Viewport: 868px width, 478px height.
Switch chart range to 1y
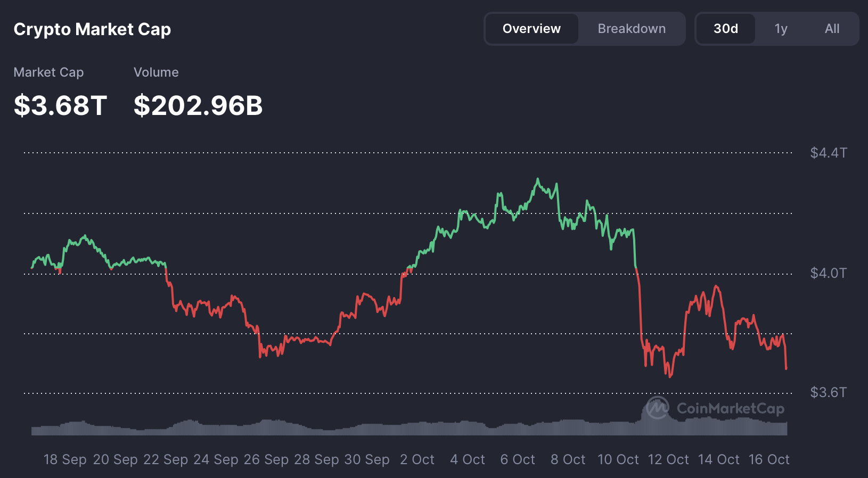tap(781, 29)
